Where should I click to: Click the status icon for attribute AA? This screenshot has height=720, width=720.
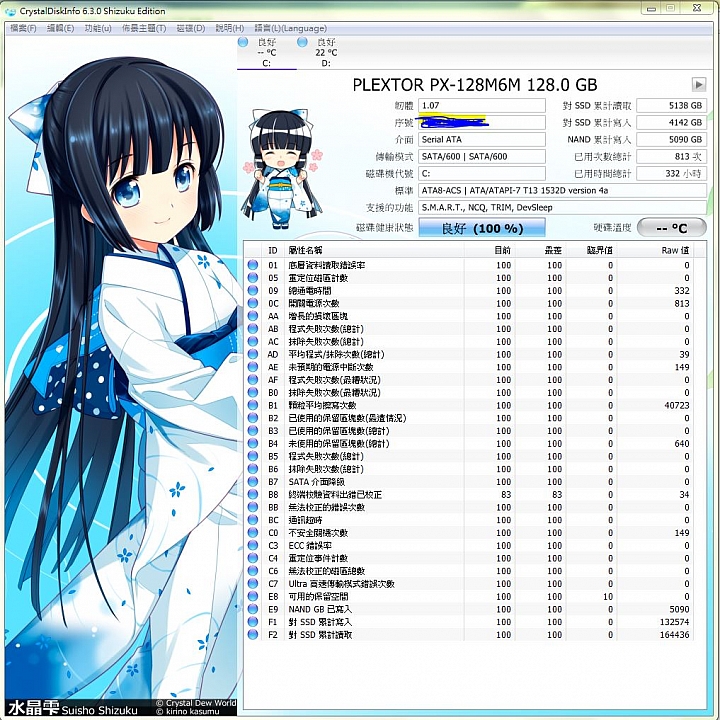(253, 316)
